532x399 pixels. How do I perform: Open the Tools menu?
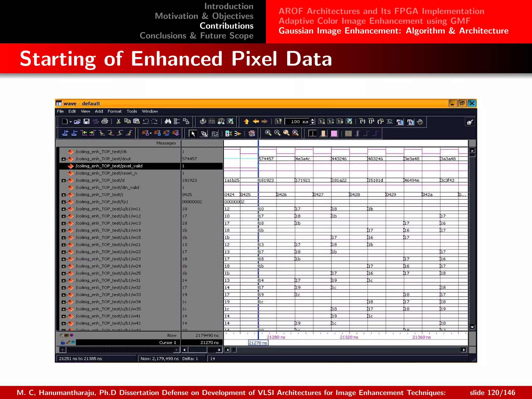[x=132, y=111]
